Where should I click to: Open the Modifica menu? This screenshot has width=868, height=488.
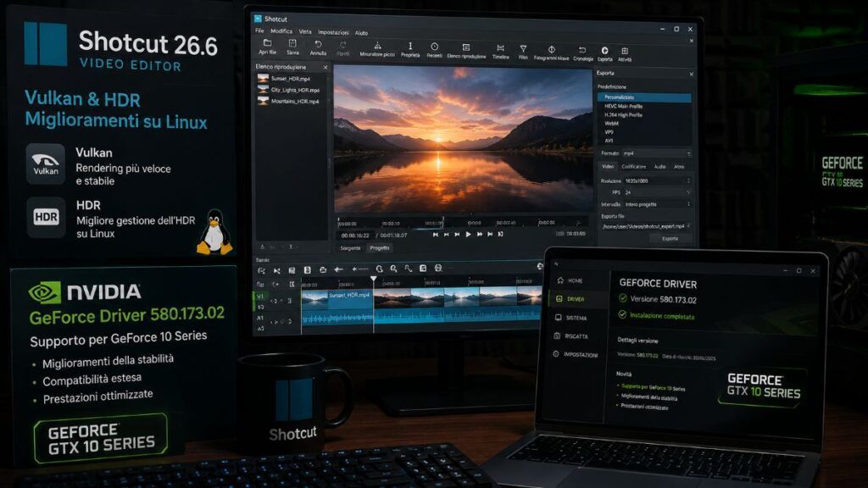(x=281, y=31)
